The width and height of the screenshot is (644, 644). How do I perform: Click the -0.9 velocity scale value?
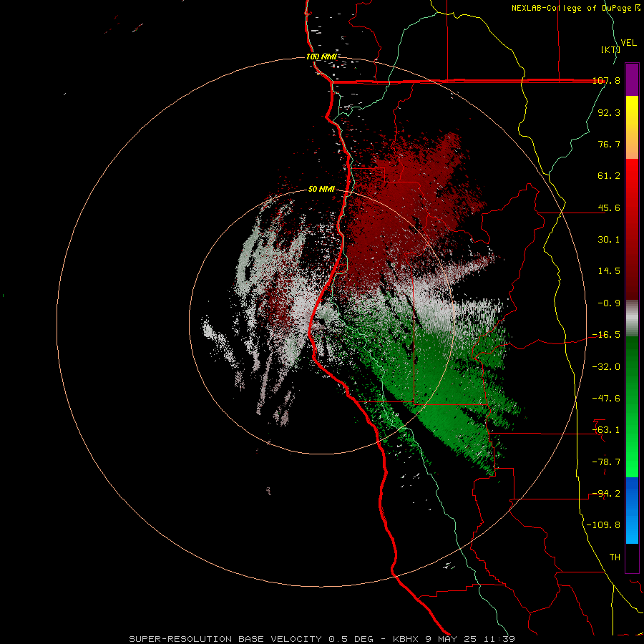(x=609, y=303)
